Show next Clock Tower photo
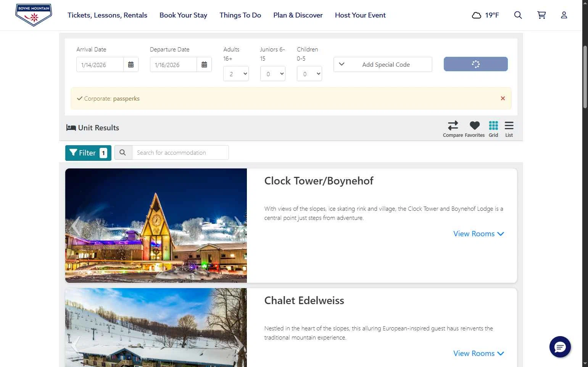The height and width of the screenshot is (367, 588). click(238, 226)
